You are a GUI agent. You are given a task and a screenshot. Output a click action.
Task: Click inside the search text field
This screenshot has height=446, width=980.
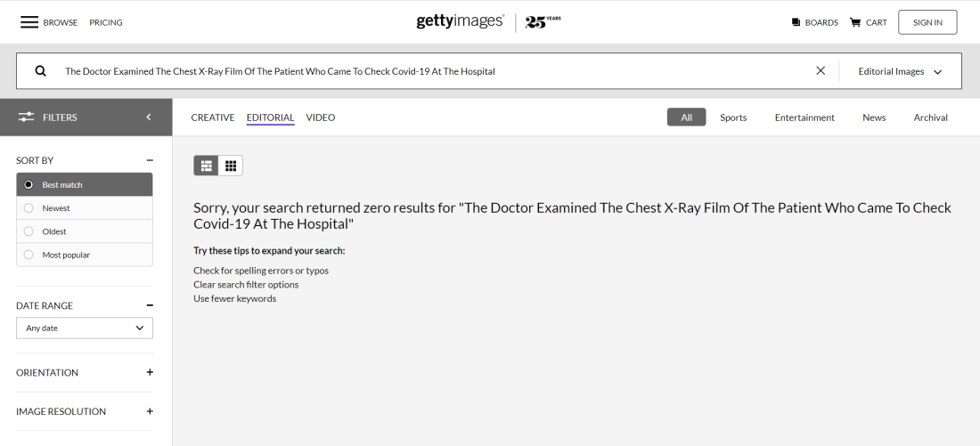coord(431,71)
